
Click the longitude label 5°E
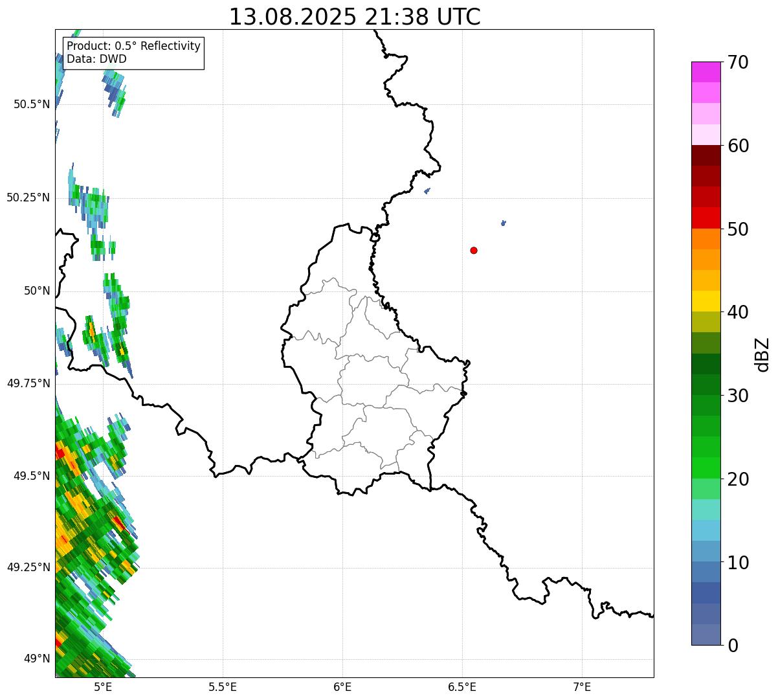tap(103, 686)
